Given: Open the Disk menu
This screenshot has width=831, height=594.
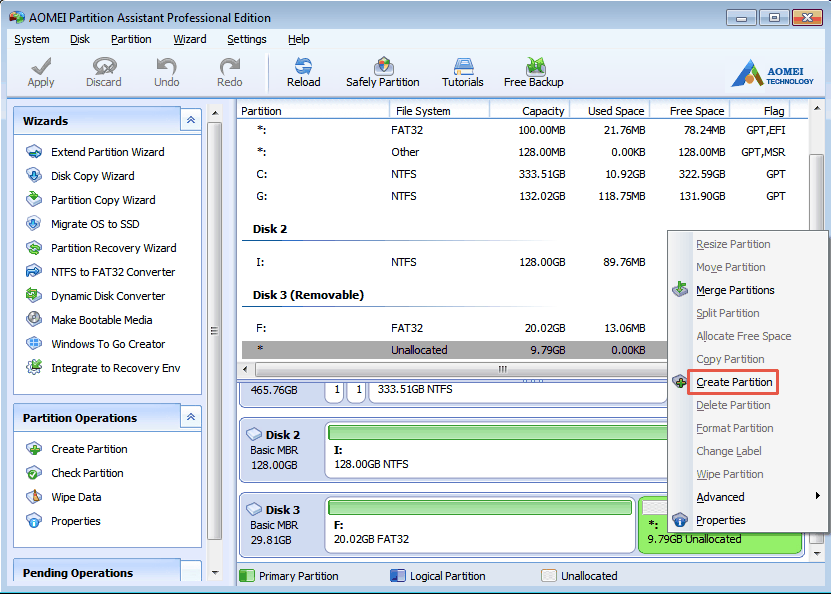Looking at the screenshot, I should (x=80, y=39).
